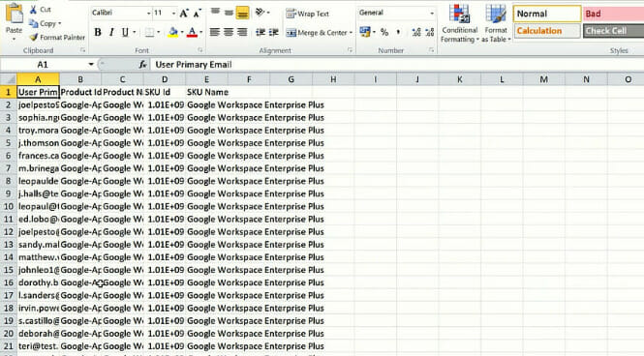Open Format as Table gallery
644x356 pixels.
tap(496, 24)
